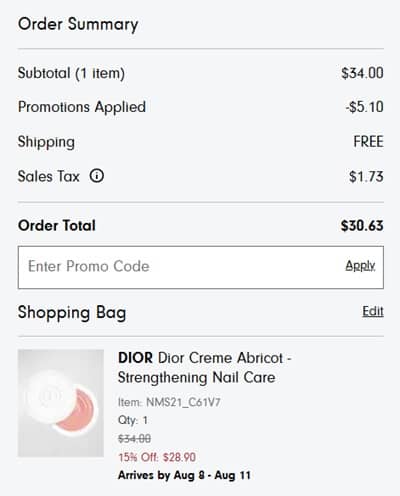
Task: Apply the promo code
Action: pos(360,266)
